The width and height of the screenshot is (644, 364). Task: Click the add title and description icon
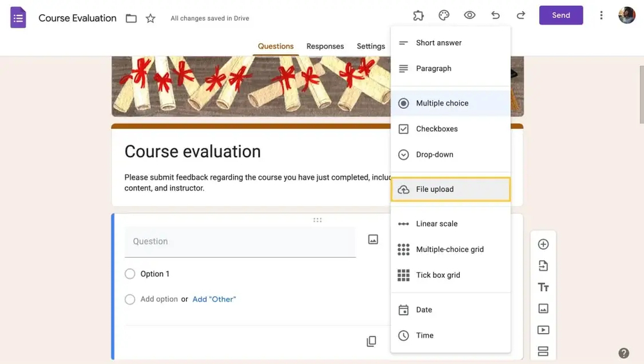(x=543, y=287)
